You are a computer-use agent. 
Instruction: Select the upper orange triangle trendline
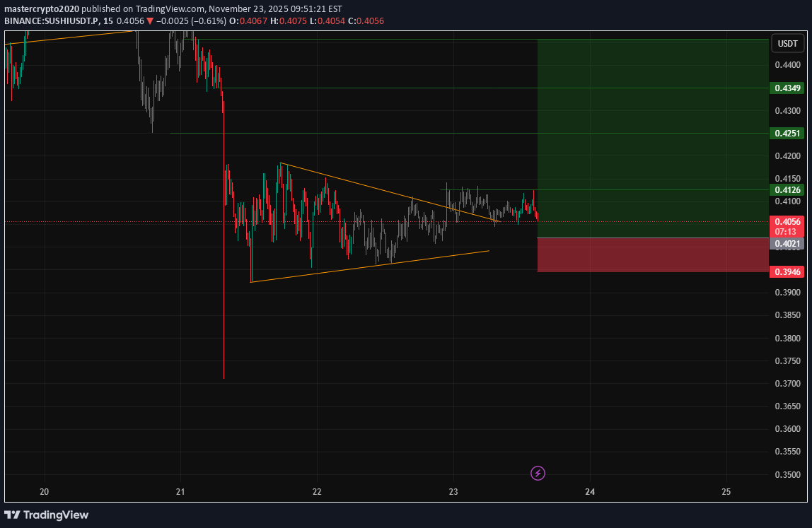click(389, 192)
